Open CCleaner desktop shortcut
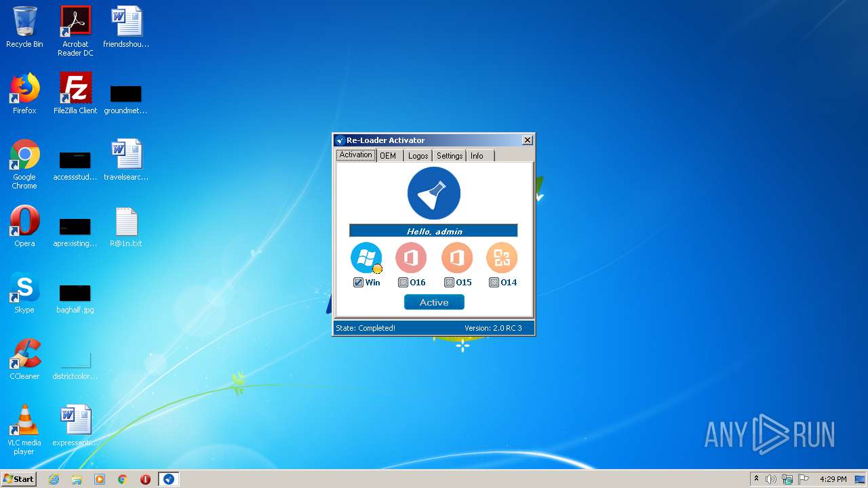868x488 pixels. pyautogui.click(x=24, y=359)
